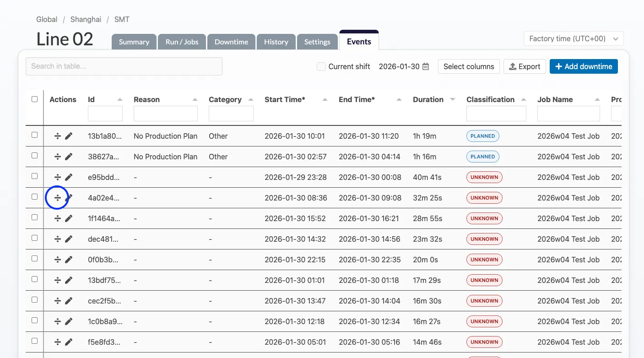This screenshot has height=358, width=644.
Task: Switch to the Downtime tab
Action: point(231,42)
